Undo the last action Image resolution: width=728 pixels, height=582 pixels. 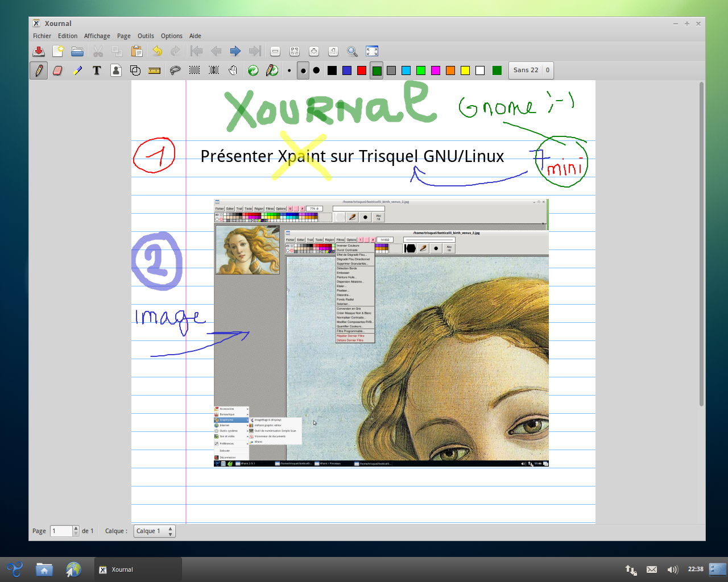point(158,51)
